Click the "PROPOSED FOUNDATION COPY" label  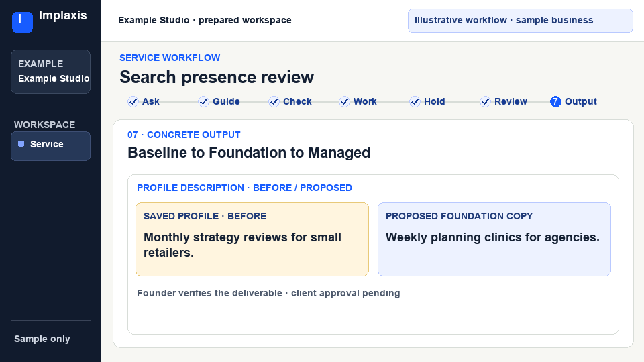coord(459,216)
